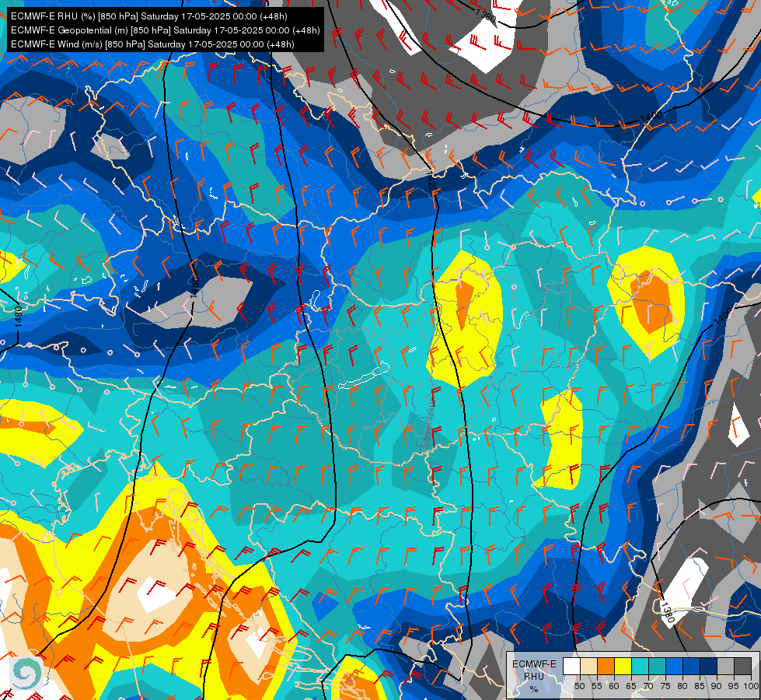
Task: Select the dark gray 95–100 legend swatch
Action: click(742, 666)
